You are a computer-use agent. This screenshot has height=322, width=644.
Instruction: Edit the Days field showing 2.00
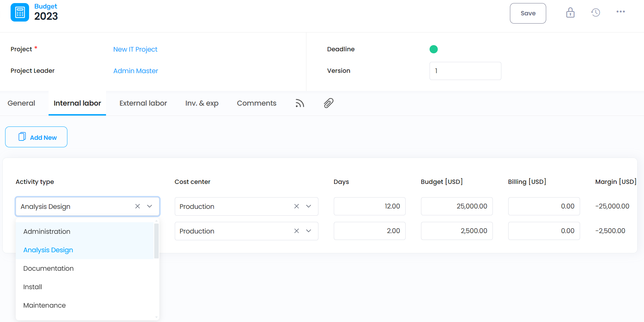(369, 231)
